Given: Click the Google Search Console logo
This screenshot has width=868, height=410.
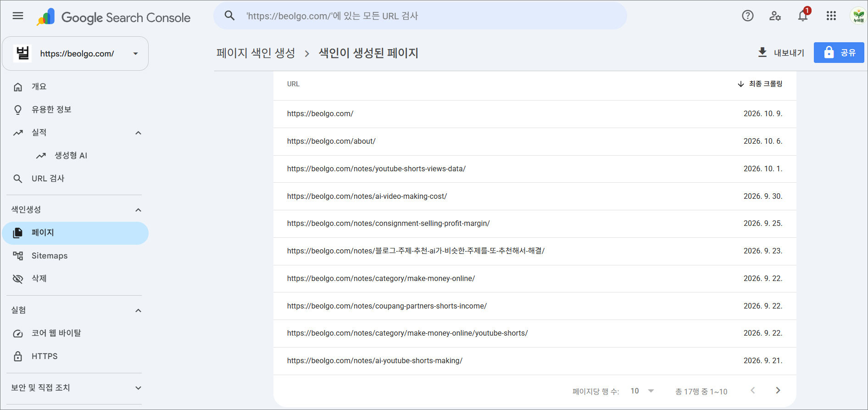Looking at the screenshot, I should [x=113, y=17].
